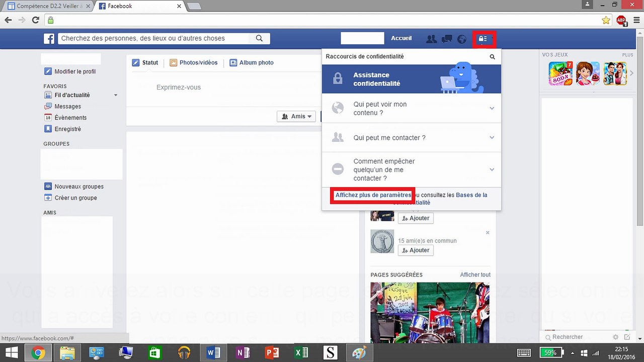Open Enregistré in the sidebar
Screen dimensions: 644x362
point(62,129)
